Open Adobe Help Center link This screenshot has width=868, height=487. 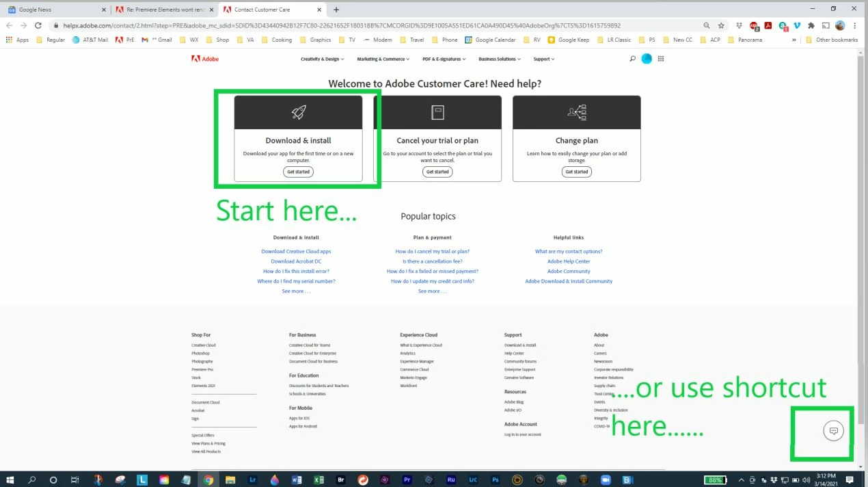[569, 261]
